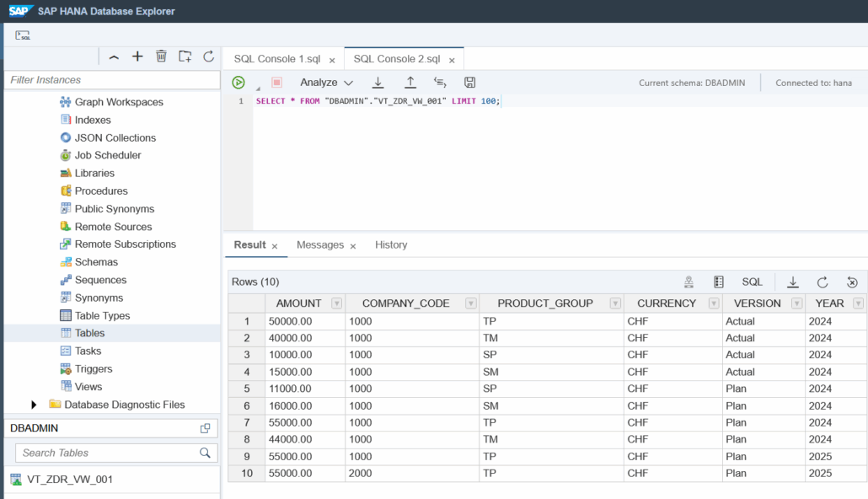Select Synonyms node
The width and height of the screenshot is (868, 499).
tap(99, 298)
